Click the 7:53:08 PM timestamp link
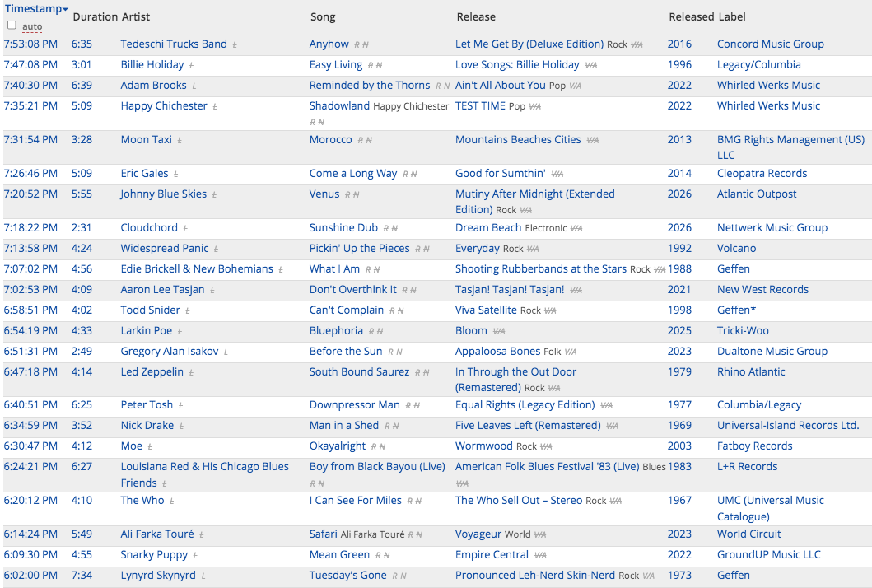Screen dimensions: 872x588 (x=30, y=44)
